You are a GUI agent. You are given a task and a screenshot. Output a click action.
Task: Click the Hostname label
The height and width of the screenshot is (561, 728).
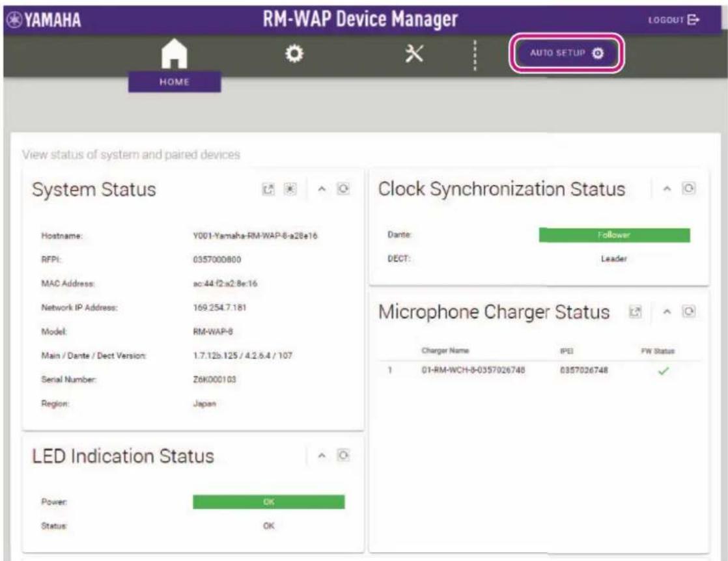point(62,236)
